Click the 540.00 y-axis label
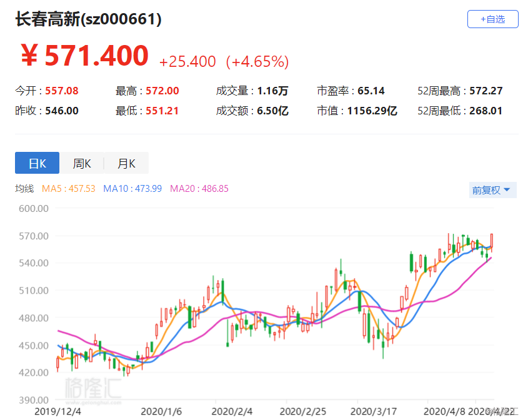Viewport: 523px width, 420px height. (34, 263)
